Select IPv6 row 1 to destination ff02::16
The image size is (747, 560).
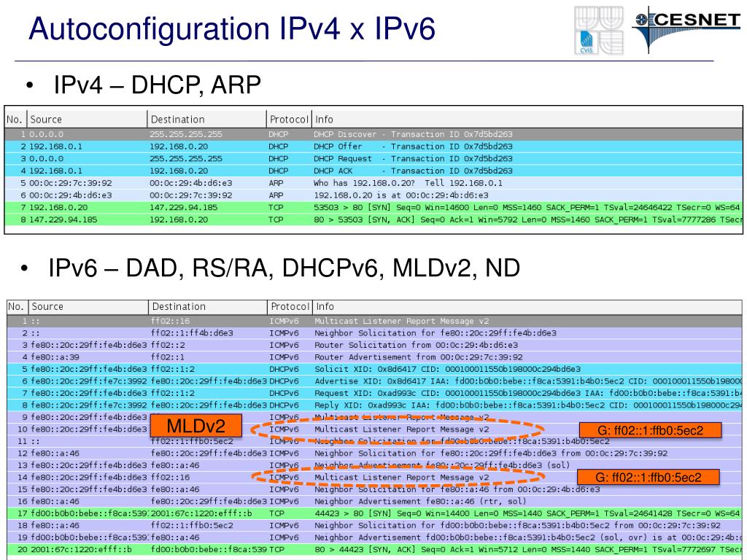tap(374, 321)
